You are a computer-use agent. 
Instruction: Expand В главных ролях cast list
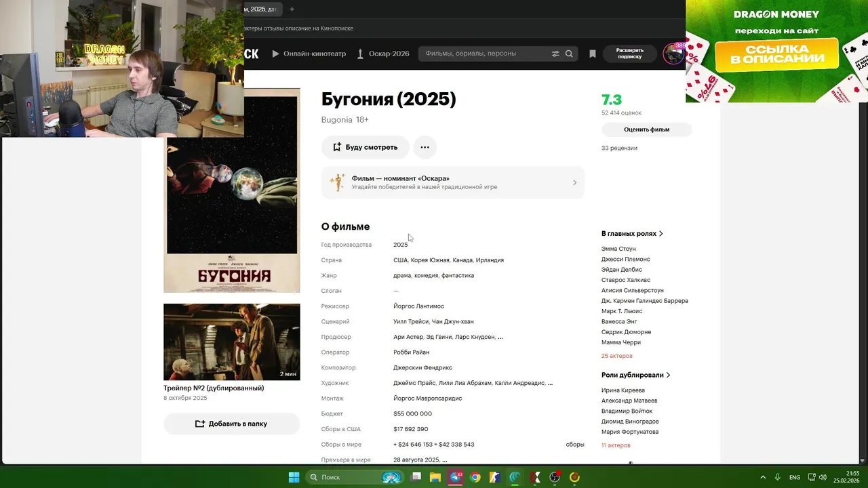(x=632, y=233)
